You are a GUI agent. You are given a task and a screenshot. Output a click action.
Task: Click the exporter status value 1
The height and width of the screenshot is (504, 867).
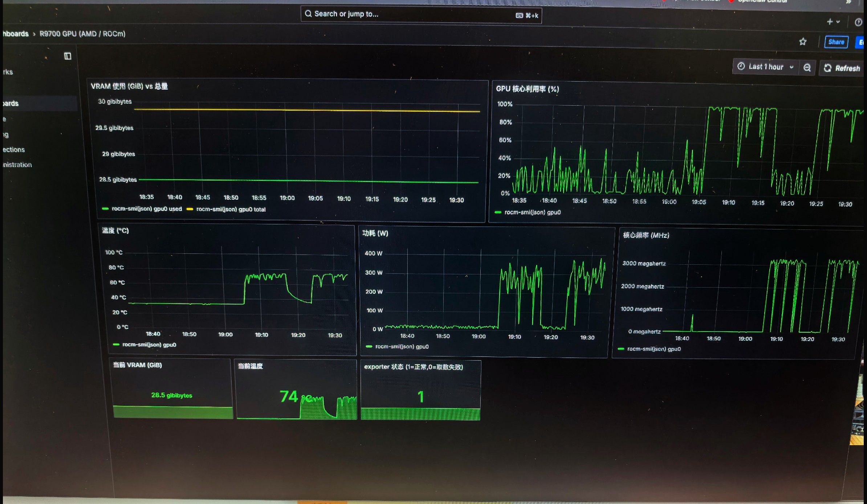tap(421, 397)
